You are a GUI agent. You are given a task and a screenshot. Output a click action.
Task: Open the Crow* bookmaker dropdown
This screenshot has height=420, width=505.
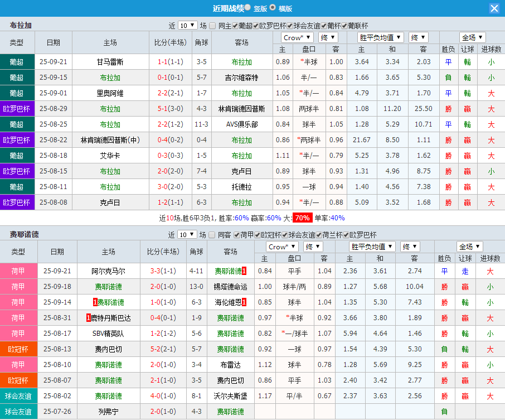[297, 37]
